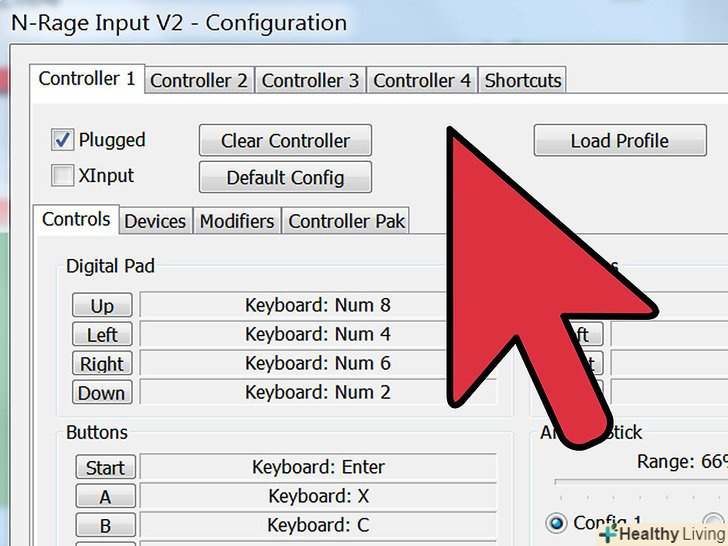Click the 'Keyboard: Num 6' field
The width and height of the screenshot is (728, 546).
(318, 363)
